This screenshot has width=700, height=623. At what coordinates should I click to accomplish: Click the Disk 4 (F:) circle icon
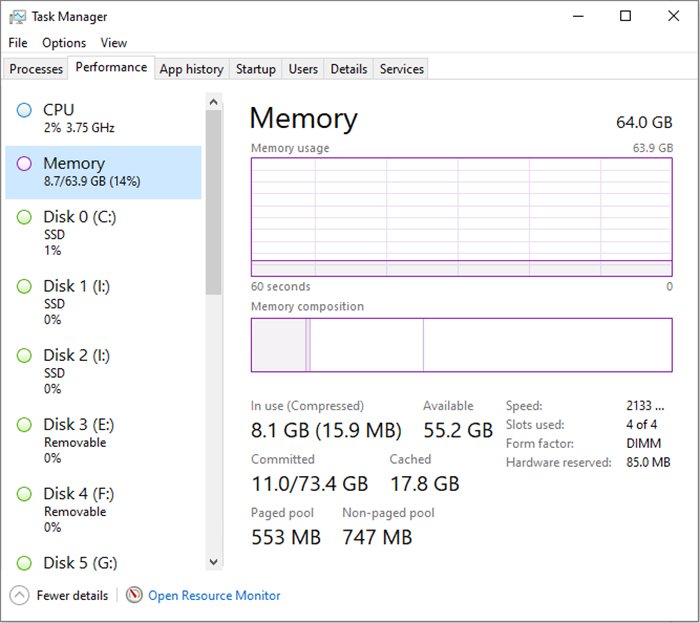tap(24, 494)
